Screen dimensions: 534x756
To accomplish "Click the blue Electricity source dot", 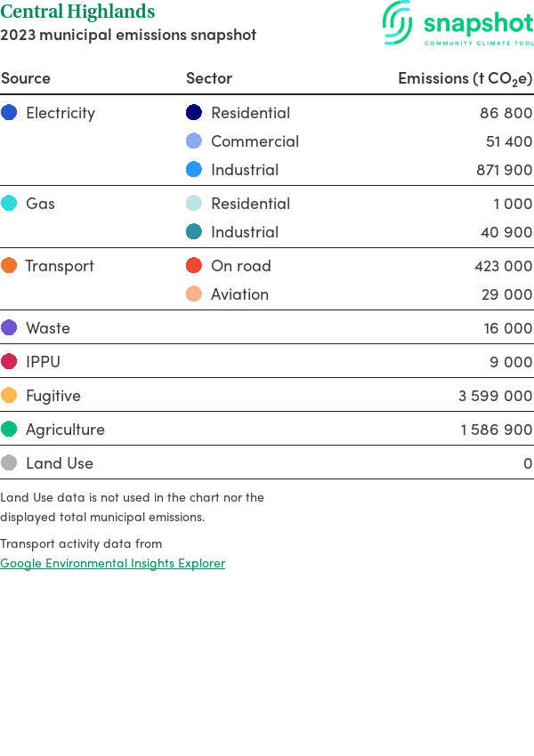I will point(9,113).
